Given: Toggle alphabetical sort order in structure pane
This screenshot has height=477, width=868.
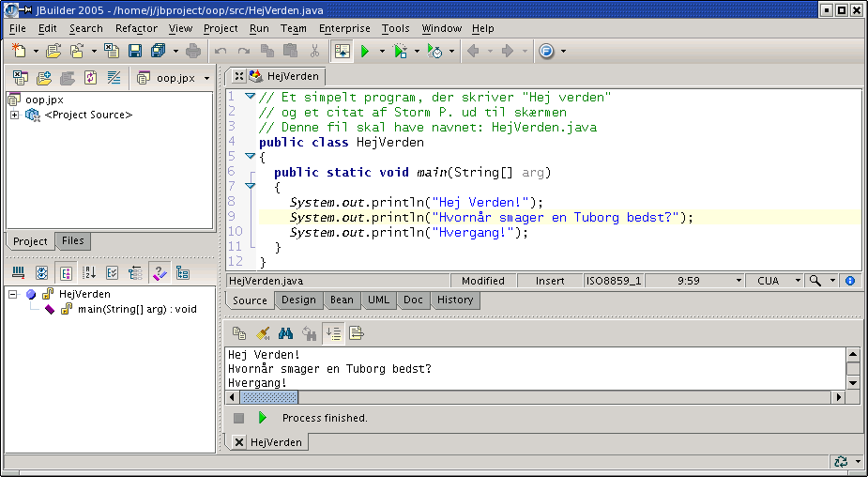Looking at the screenshot, I should [89, 272].
